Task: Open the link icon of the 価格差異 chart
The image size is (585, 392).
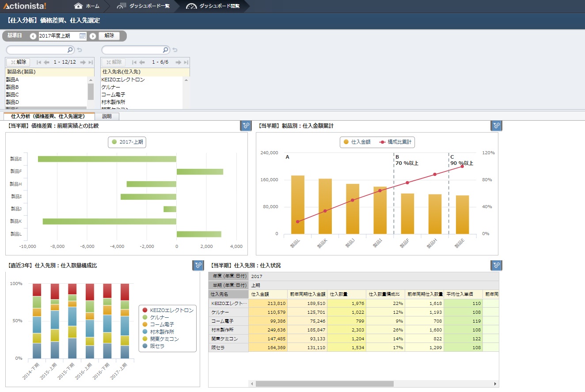Action: [x=246, y=126]
